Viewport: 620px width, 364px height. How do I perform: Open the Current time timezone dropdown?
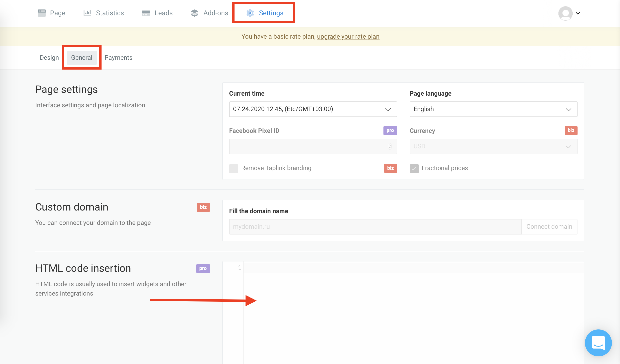[313, 109]
